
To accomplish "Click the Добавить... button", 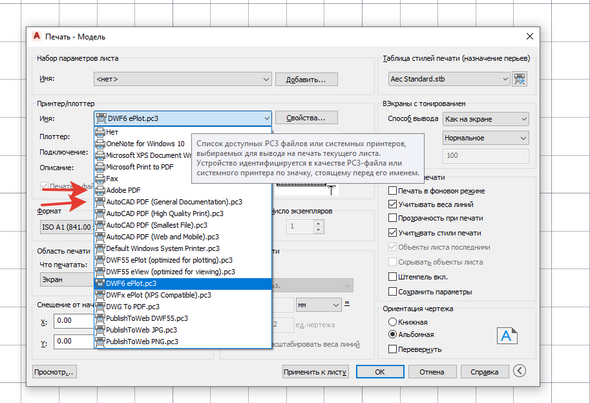I will (306, 79).
